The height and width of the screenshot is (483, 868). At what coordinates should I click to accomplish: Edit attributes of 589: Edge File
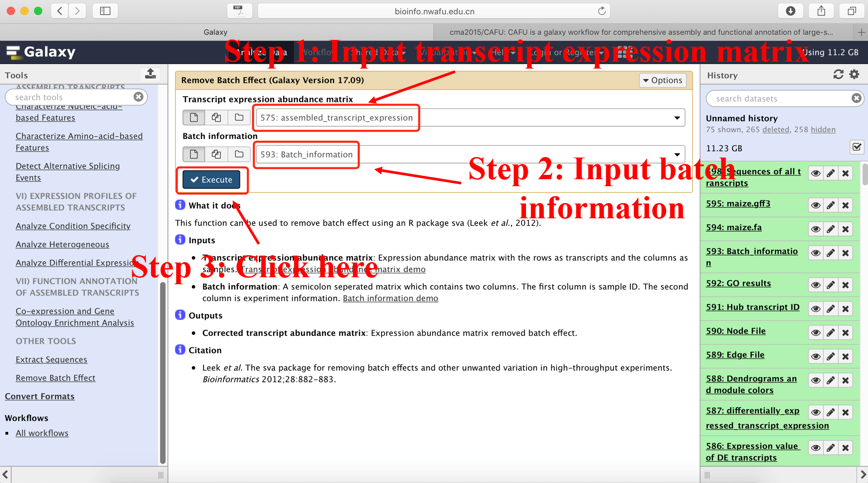tap(831, 357)
